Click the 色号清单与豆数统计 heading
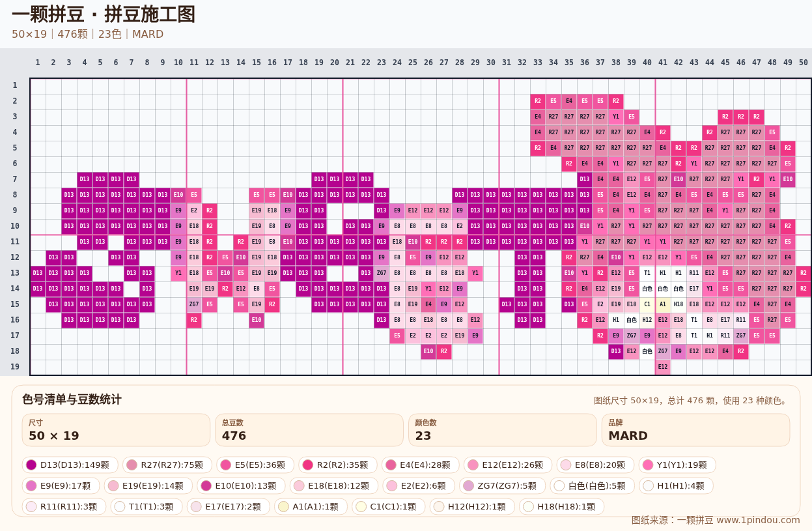 point(72,399)
